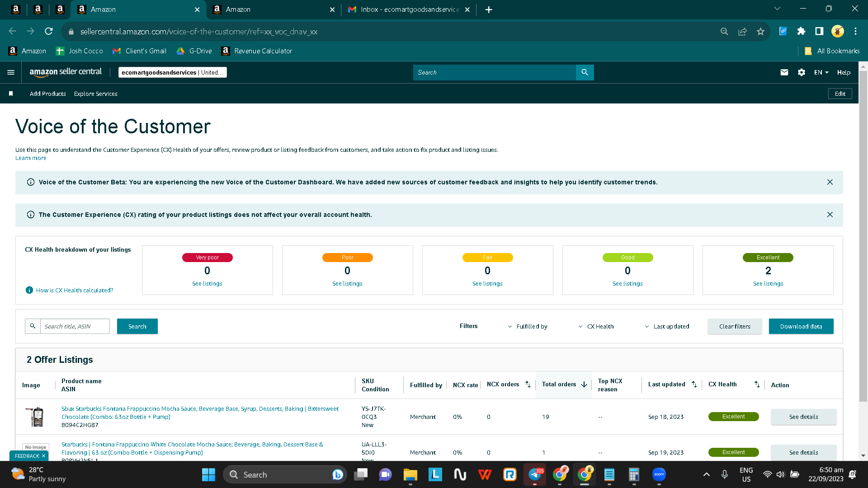
Task: Click the Amazon Seller Central logo
Action: 66,72
